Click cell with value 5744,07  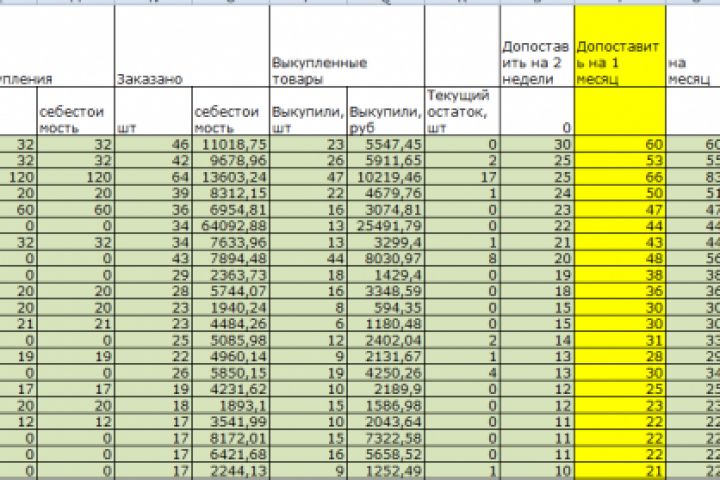pos(231,291)
